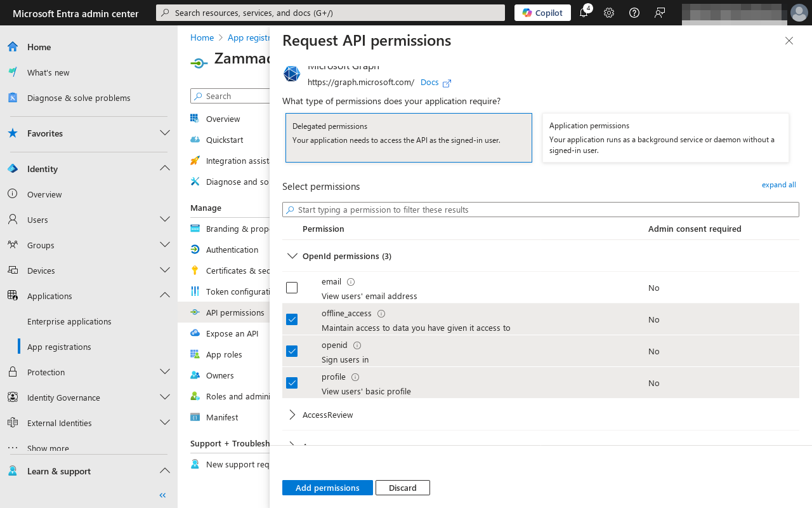Image resolution: width=812 pixels, height=508 pixels.
Task: Click the Applications grid icon
Action: point(13,296)
